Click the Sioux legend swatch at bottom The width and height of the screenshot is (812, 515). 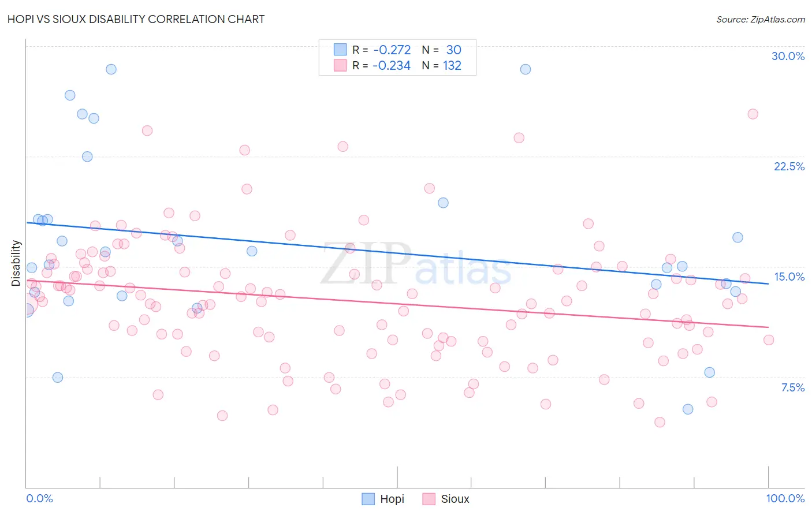[x=429, y=499]
